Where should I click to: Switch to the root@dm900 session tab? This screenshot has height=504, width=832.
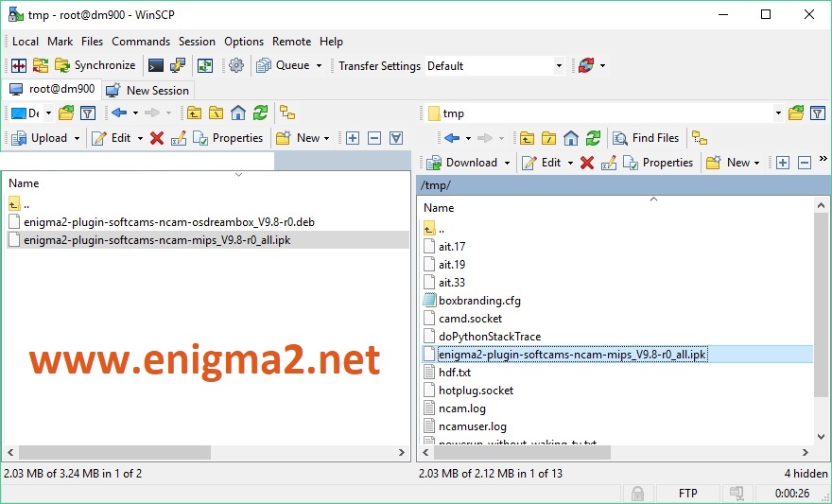click(x=53, y=89)
